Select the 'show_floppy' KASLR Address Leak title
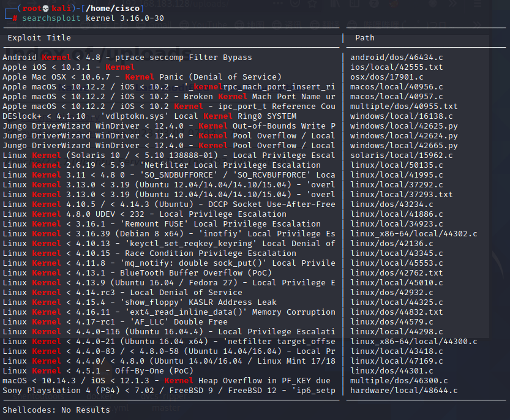Screen dimensions: 510x420 140,302
